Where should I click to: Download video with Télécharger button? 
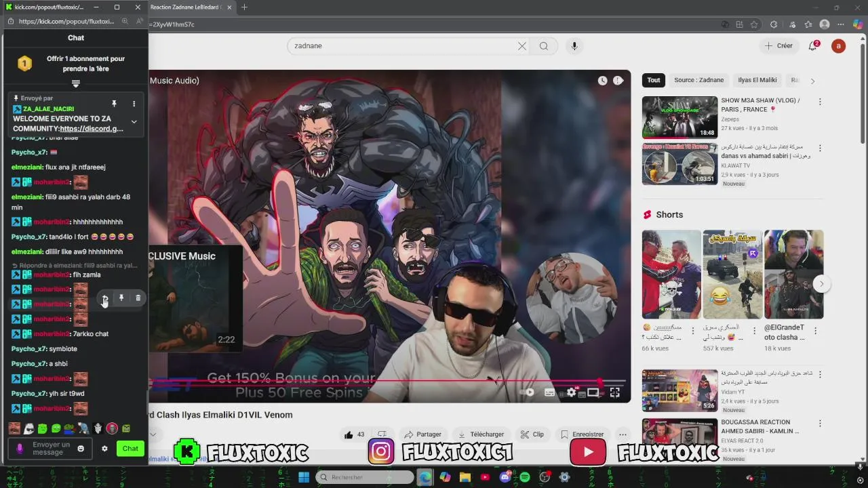[x=481, y=434]
